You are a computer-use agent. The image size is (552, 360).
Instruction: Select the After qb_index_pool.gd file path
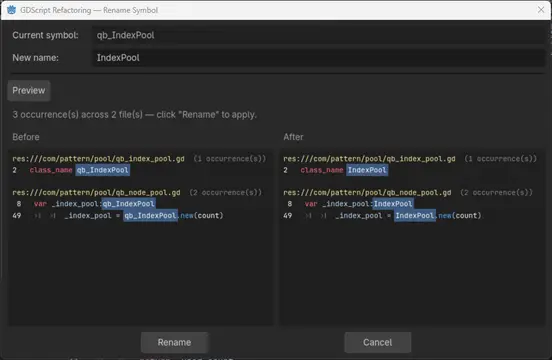pos(369,159)
